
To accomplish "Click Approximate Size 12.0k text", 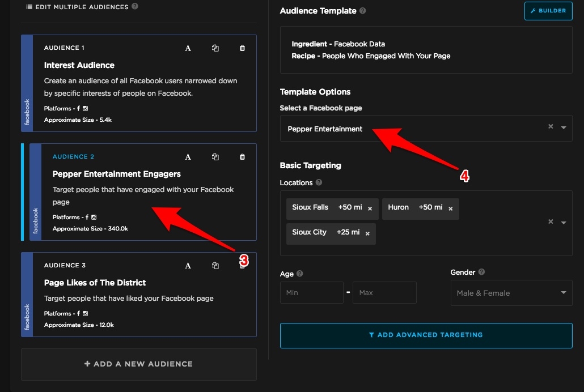I will (x=79, y=325).
